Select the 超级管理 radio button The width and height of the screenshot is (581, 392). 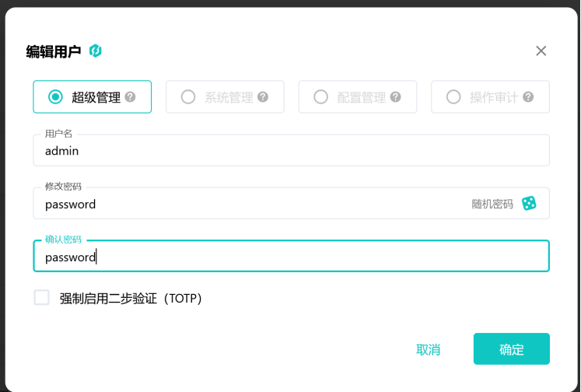click(x=55, y=97)
